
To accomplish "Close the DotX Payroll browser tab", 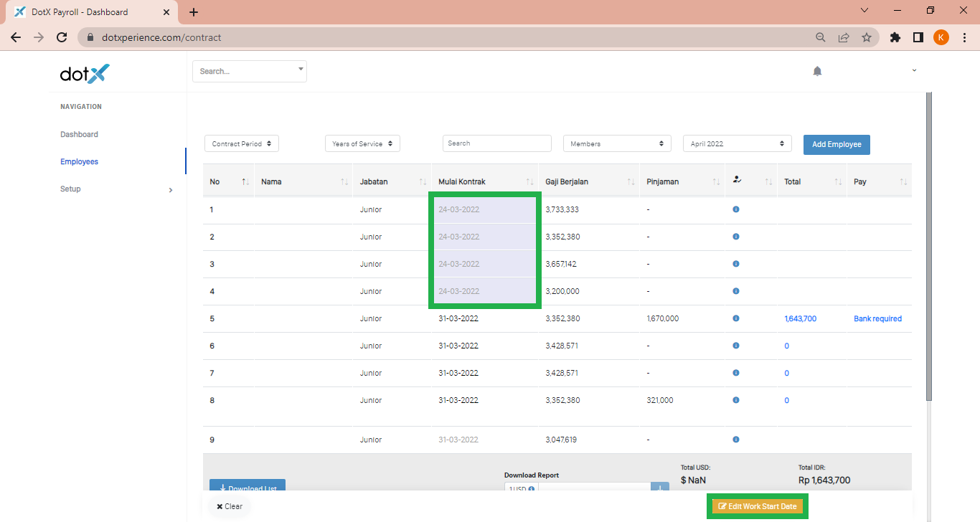I will [166, 12].
